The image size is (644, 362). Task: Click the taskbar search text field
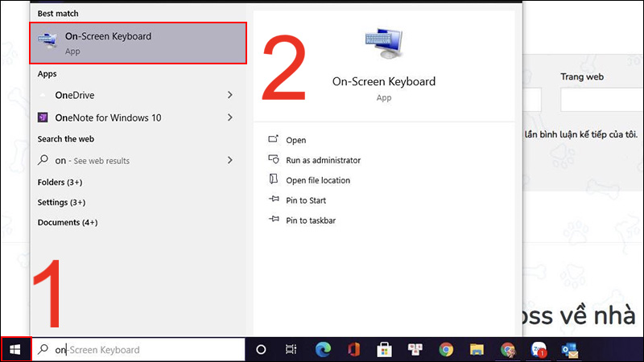[138, 349]
